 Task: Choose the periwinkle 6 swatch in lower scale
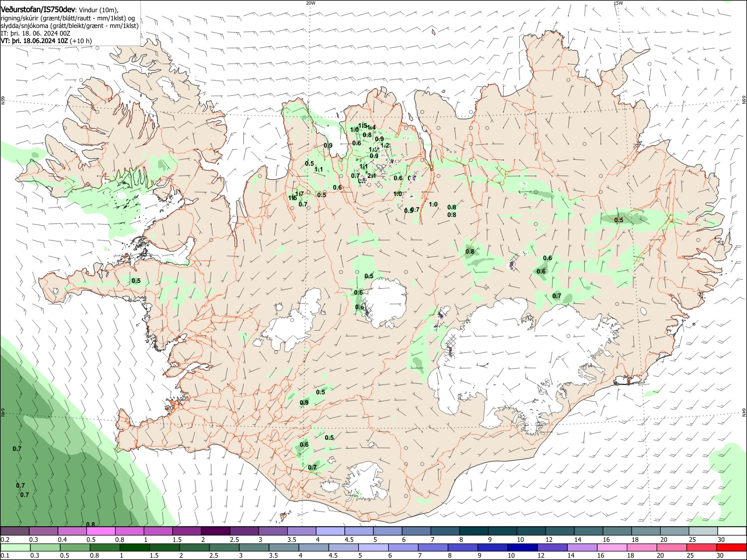(403, 548)
